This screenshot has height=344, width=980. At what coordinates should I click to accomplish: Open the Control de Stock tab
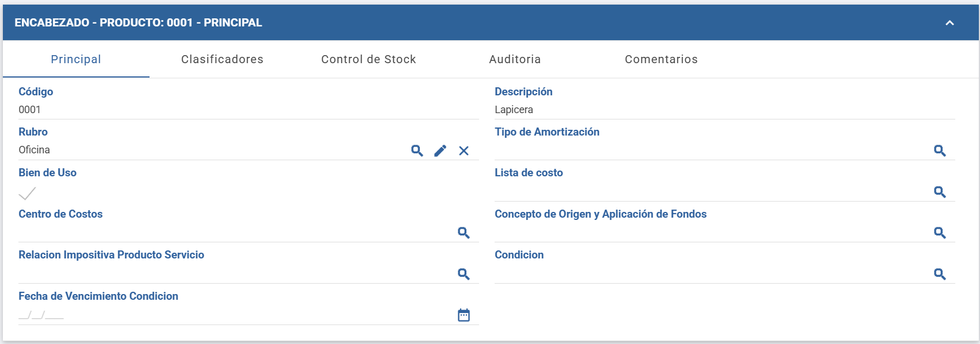(x=369, y=59)
